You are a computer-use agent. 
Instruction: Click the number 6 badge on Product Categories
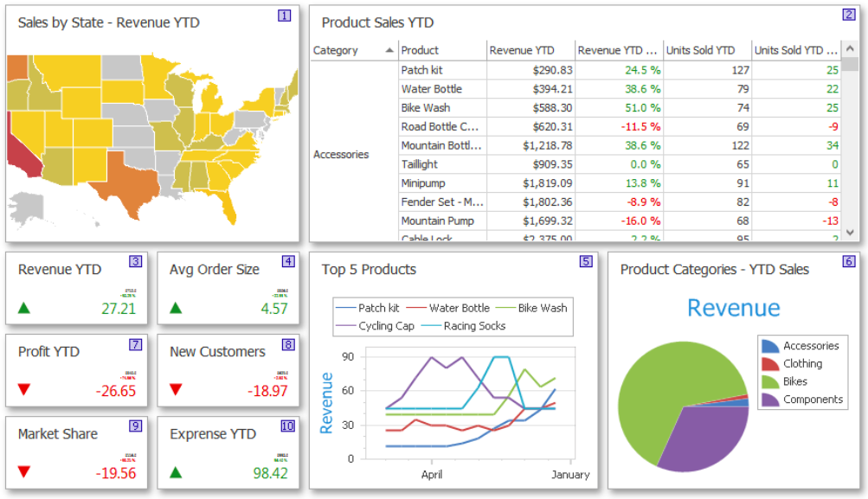coord(849,261)
